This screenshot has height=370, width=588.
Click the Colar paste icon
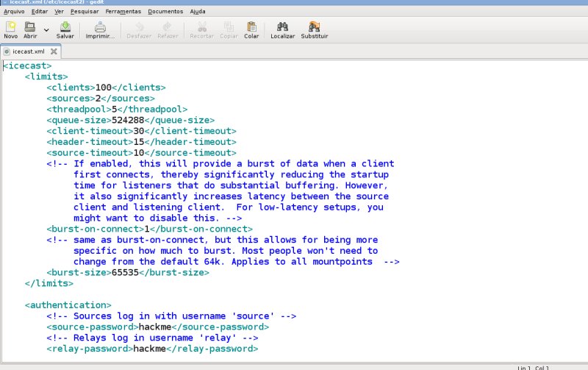[251, 27]
